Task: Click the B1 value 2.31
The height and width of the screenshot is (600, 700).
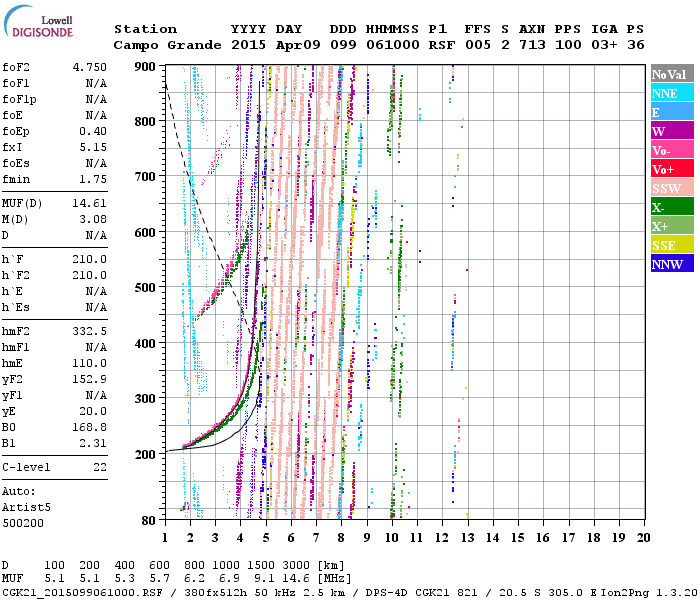Action: (93, 443)
